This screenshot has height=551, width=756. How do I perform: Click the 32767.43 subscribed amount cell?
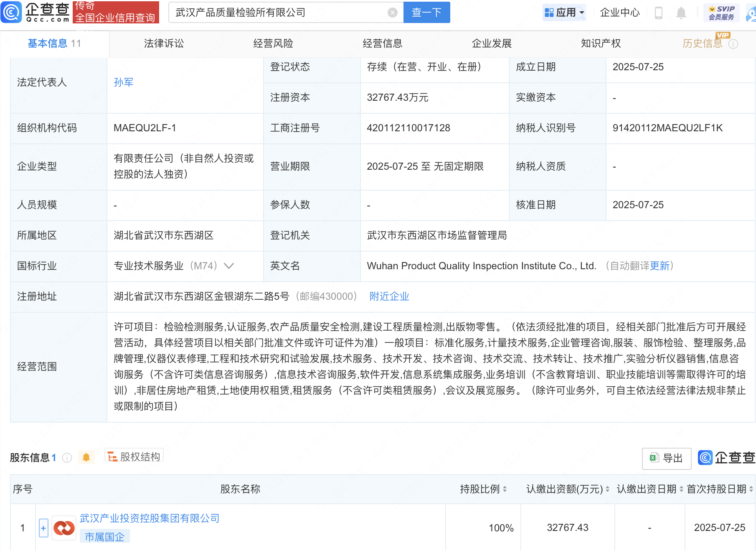tap(568, 528)
